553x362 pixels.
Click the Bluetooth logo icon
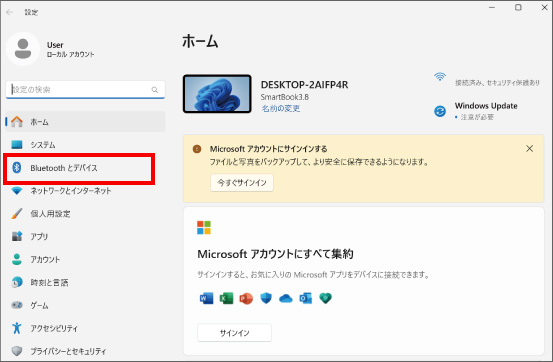point(17,168)
